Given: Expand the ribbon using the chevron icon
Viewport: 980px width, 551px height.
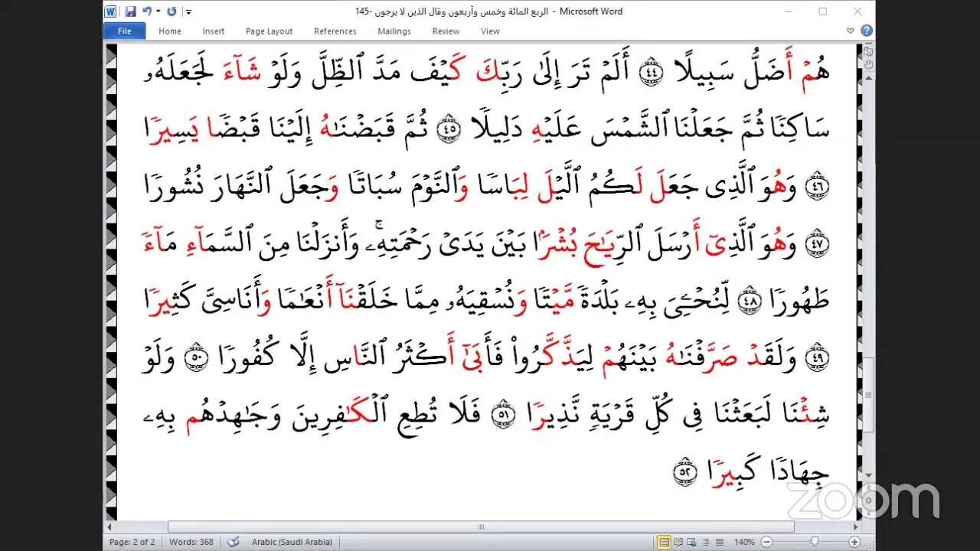Looking at the screenshot, I should [851, 31].
